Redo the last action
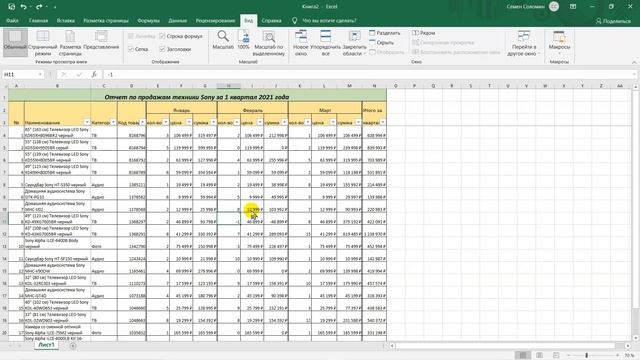The image size is (640, 360). pyautogui.click(x=39, y=7)
